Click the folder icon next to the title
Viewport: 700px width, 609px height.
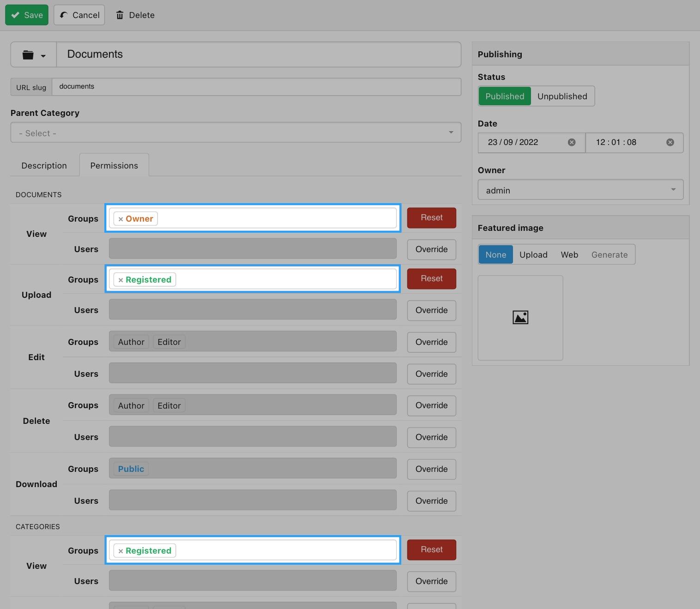click(28, 55)
